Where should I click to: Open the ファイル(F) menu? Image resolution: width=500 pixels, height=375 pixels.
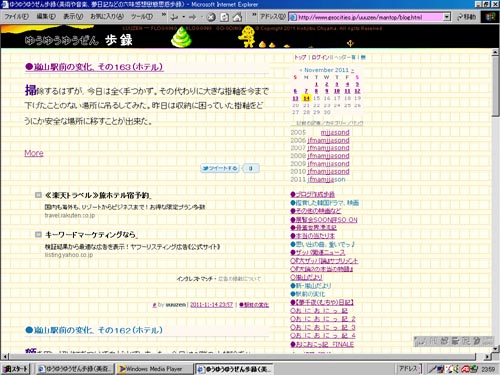click(16, 16)
